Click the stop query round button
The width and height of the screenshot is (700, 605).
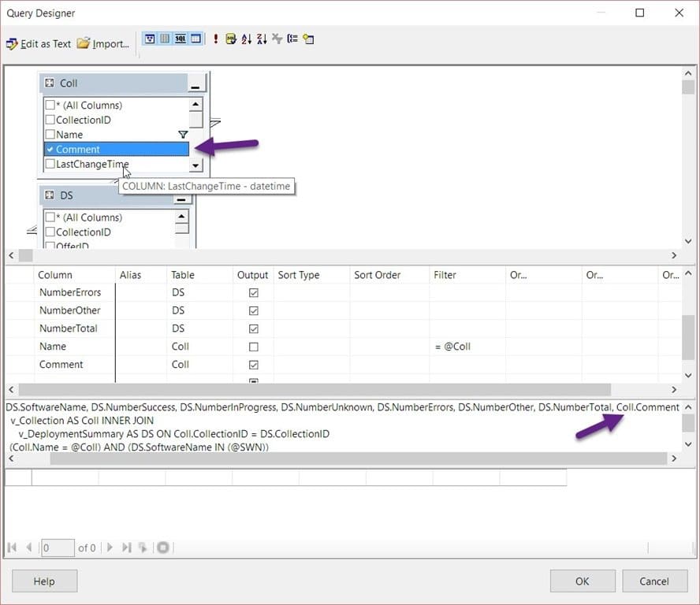point(163,547)
